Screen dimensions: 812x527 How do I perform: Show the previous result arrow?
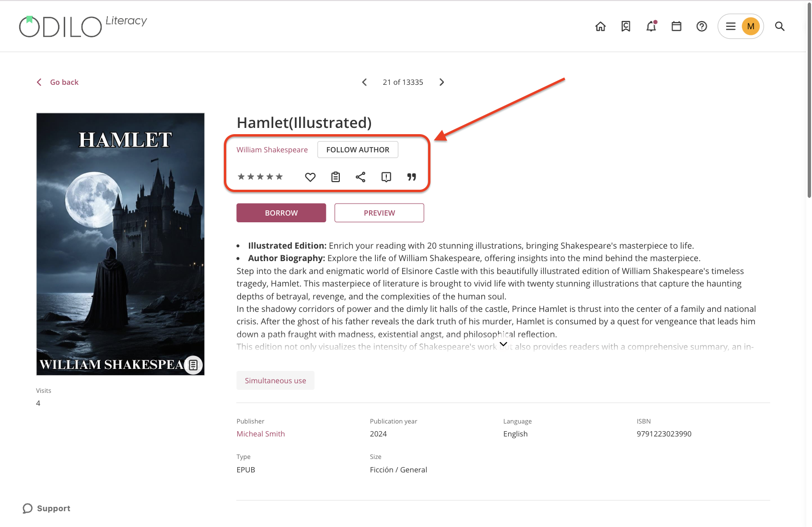364,82
